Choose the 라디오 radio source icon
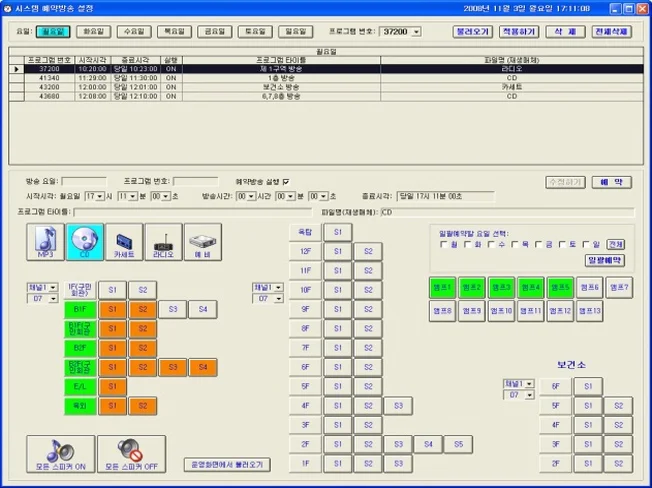This screenshot has height=488, width=652. pos(163,242)
